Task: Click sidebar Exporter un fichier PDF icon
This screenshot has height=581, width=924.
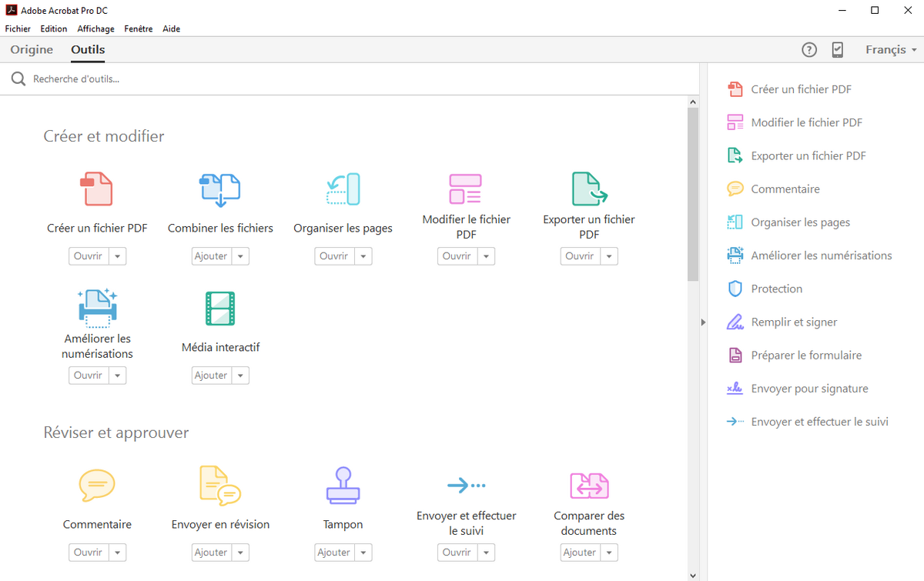Action: (735, 155)
